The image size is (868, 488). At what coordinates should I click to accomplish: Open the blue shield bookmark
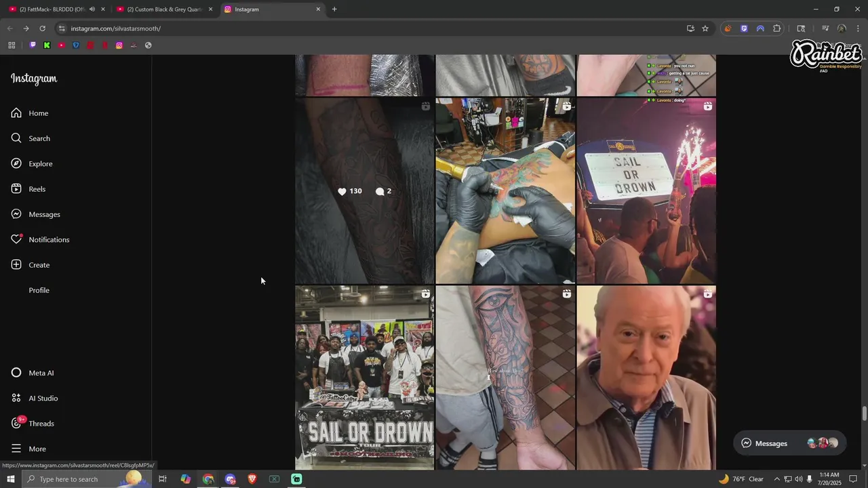point(76,45)
